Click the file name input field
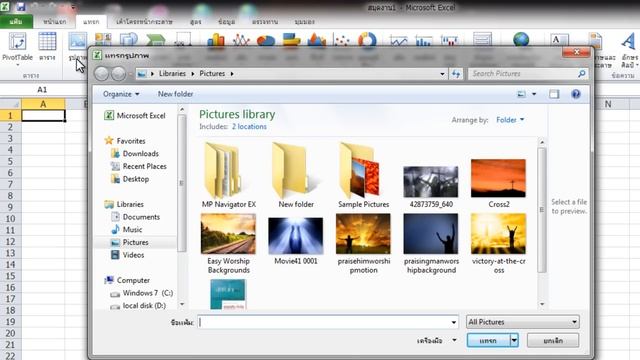This screenshot has height=360, width=640. coord(324,322)
